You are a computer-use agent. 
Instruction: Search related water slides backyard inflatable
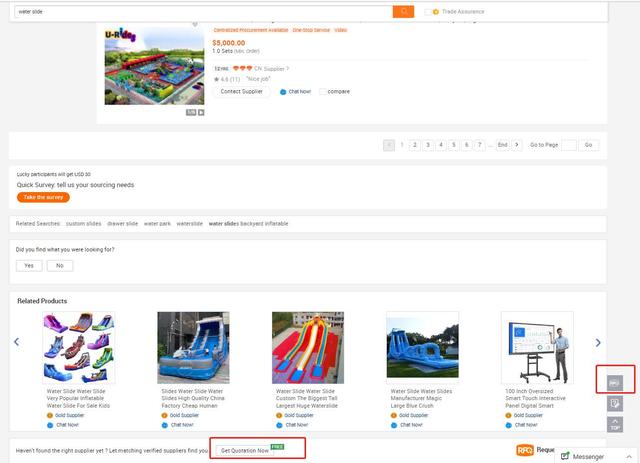click(248, 224)
